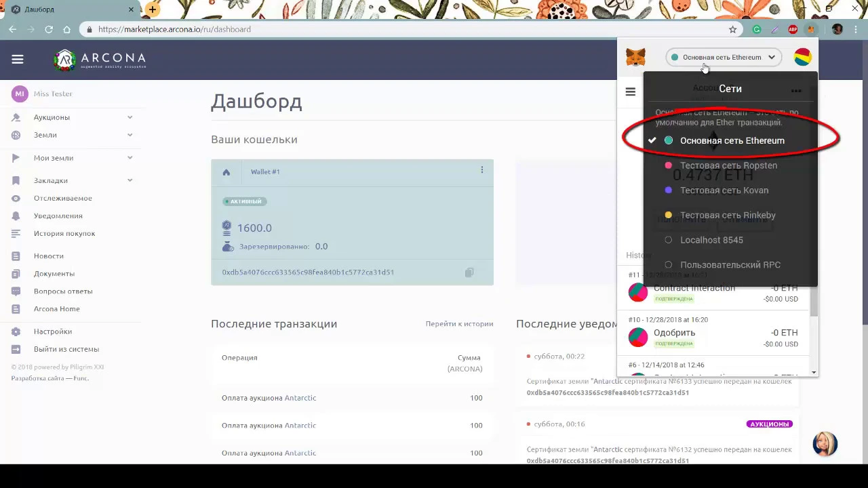Expand the Аукционы submenu
This screenshot has width=868, height=488.
tap(130, 117)
